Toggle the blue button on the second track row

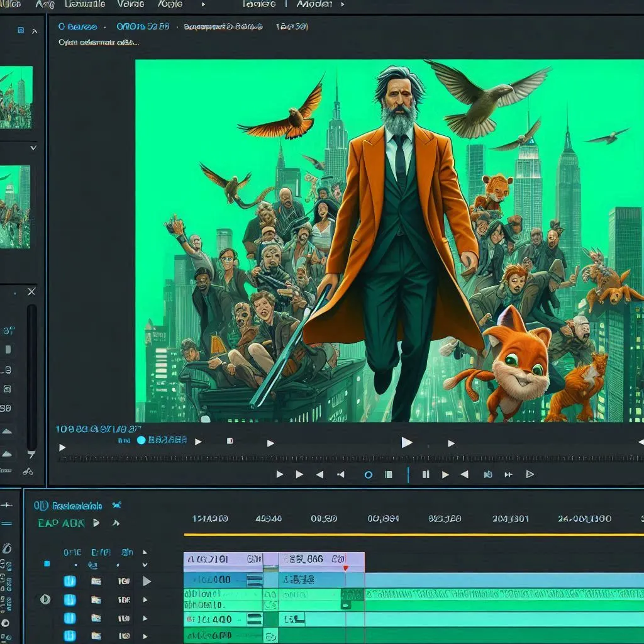coord(70,599)
